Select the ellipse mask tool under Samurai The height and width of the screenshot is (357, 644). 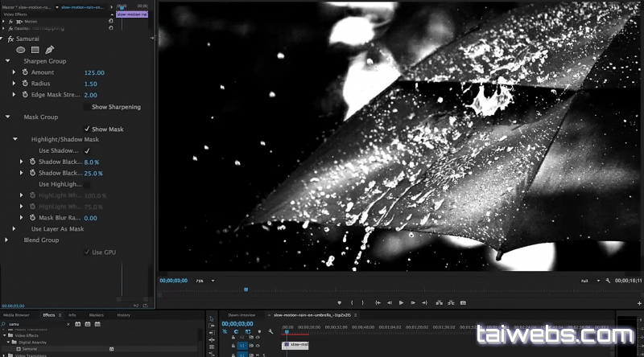coord(21,50)
